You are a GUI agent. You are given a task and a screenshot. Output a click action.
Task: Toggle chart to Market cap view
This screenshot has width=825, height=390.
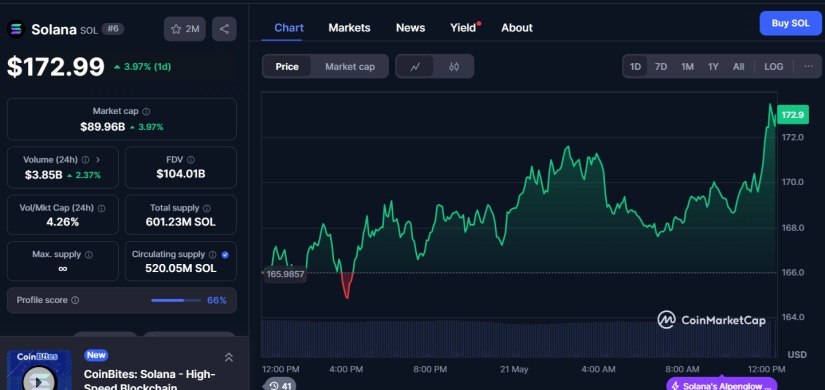coord(350,67)
